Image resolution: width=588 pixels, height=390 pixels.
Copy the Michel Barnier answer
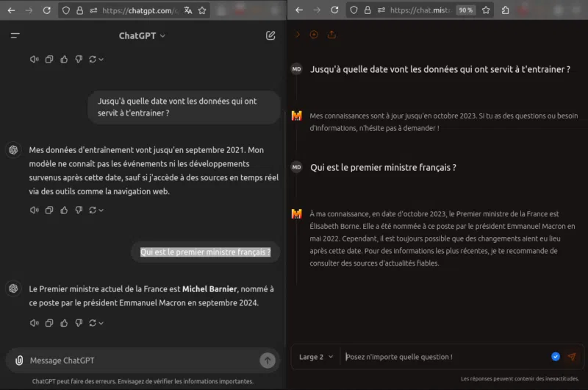(x=49, y=323)
